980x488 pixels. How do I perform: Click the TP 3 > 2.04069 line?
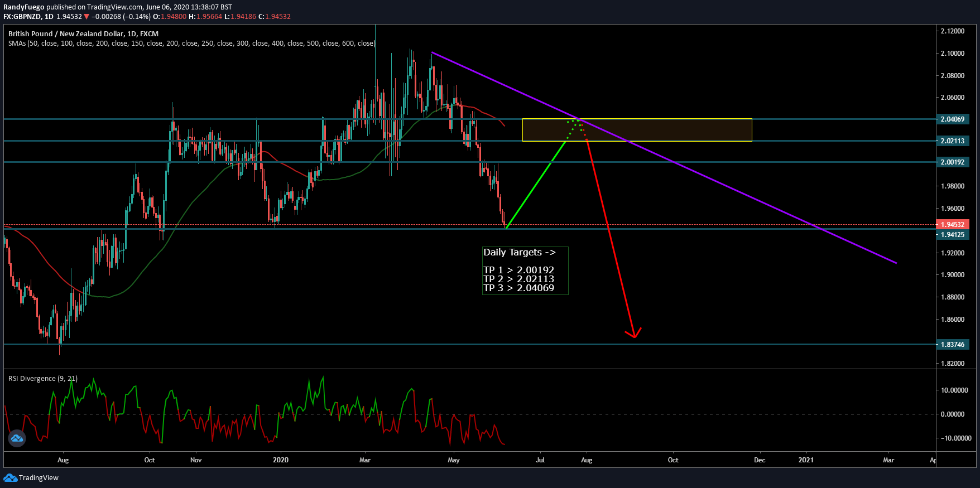coord(519,288)
